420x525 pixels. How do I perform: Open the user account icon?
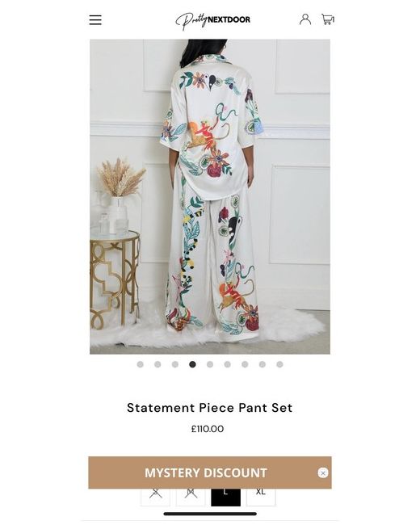[x=305, y=19]
